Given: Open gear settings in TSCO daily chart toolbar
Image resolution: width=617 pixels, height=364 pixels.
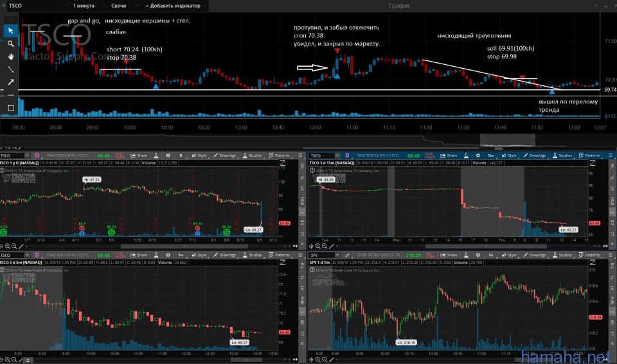Looking at the screenshot, I should pyautogui.click(x=168, y=155).
